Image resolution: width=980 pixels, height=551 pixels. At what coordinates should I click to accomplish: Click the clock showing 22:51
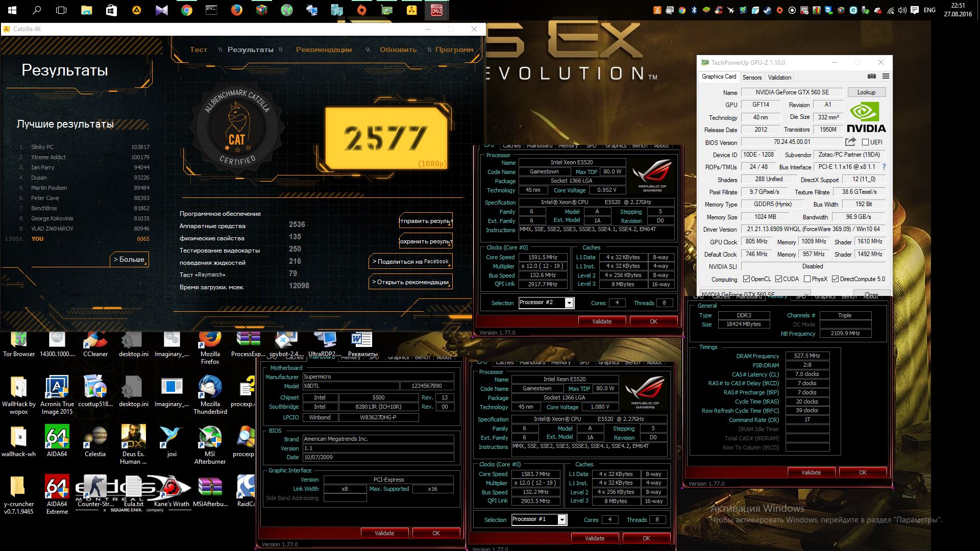click(x=958, y=10)
